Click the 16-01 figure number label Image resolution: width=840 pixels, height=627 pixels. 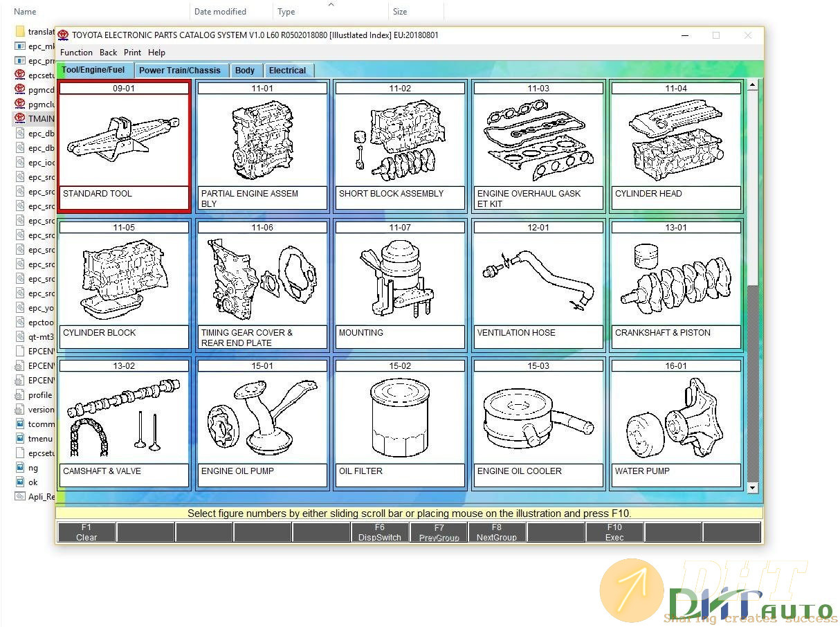pyautogui.click(x=676, y=365)
